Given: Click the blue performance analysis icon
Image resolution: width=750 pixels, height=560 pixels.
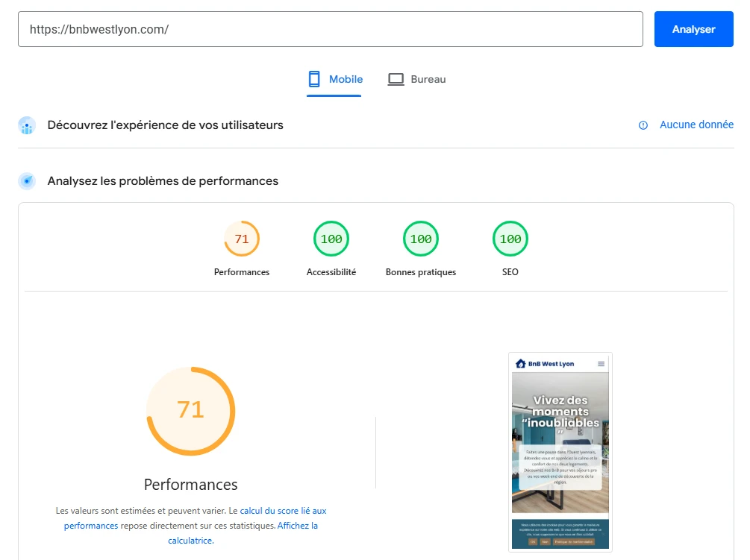Looking at the screenshot, I should pos(27,180).
